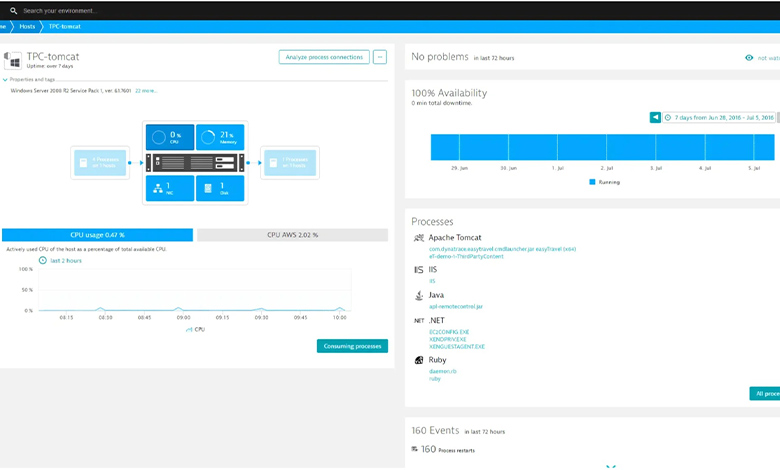This screenshot has width=780, height=470.
Task: Go to previous availability timeframe arrow
Action: (655, 117)
